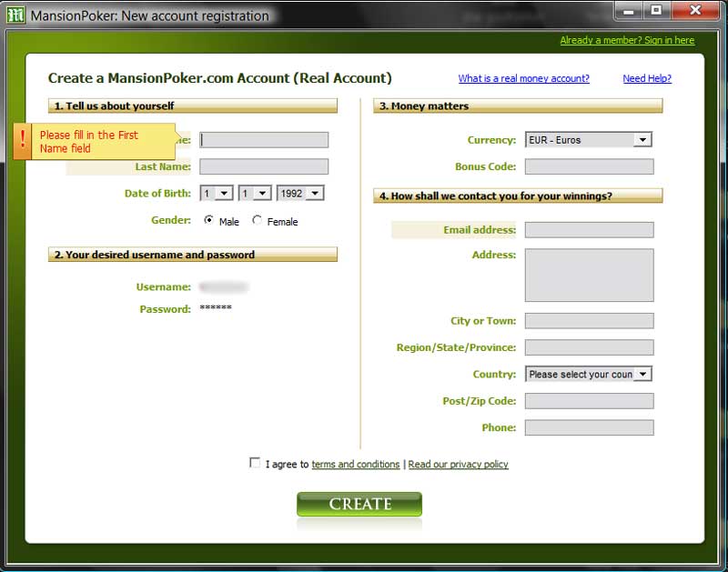728x572 pixels.
Task: Click the Bonus Code input field
Action: 589,166
